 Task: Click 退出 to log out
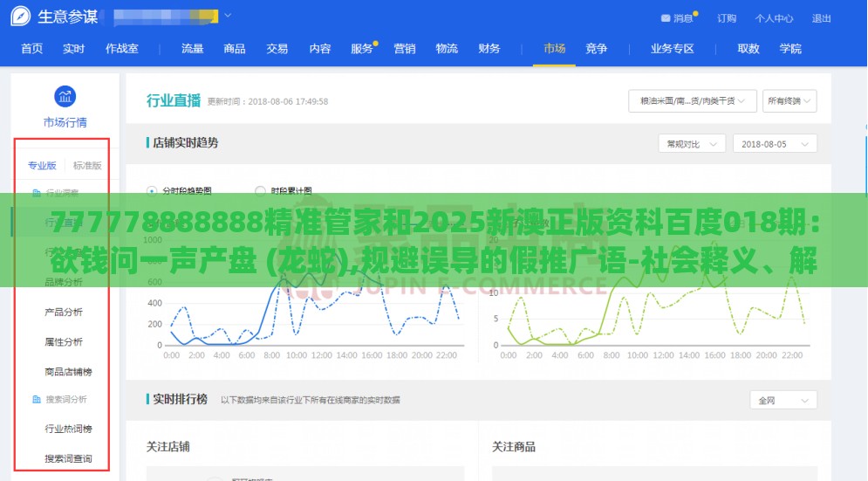point(822,18)
